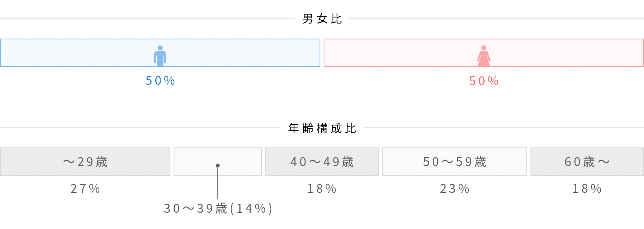Screen dimensions: 644x229
Task: Click the 40〜49歳 age bar
Action: tap(322, 162)
